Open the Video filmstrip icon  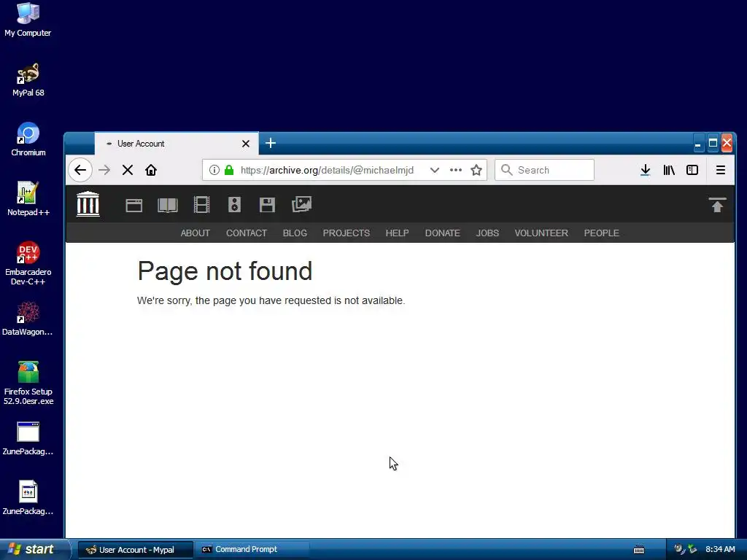tap(201, 205)
